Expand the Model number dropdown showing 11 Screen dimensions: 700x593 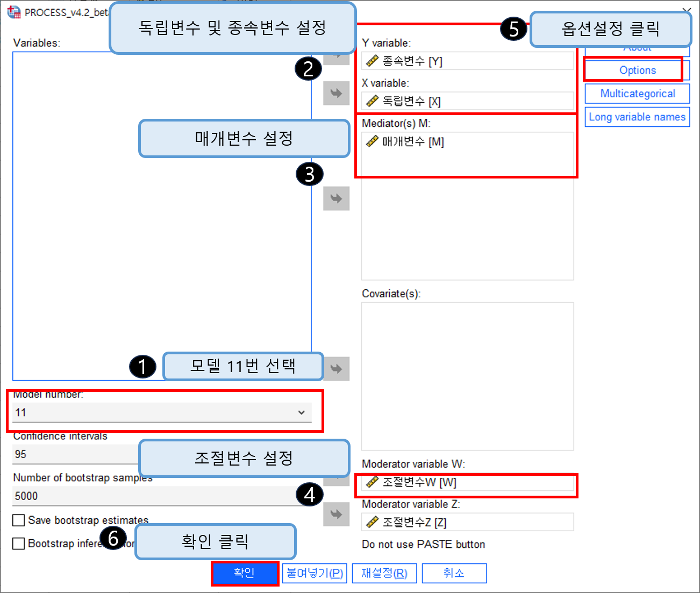point(162,412)
